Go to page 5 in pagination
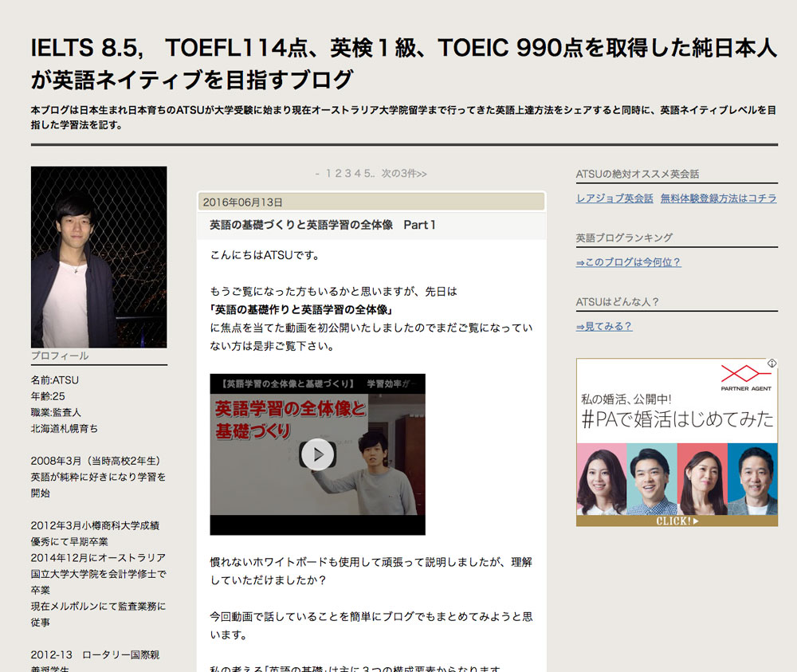 [367, 174]
